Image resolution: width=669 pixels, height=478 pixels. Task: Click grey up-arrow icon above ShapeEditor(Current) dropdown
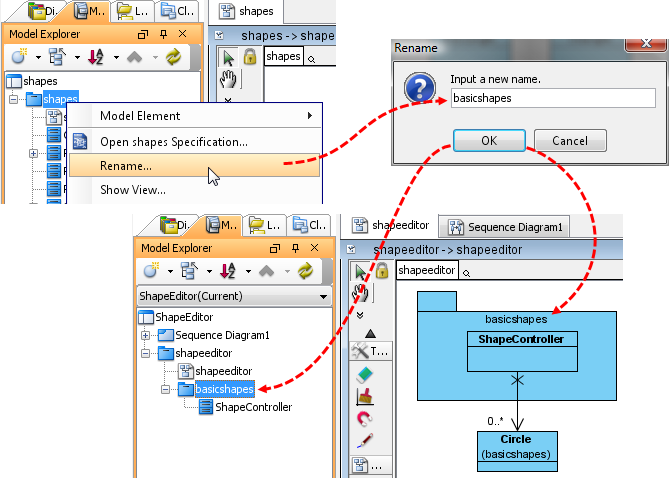point(267,271)
